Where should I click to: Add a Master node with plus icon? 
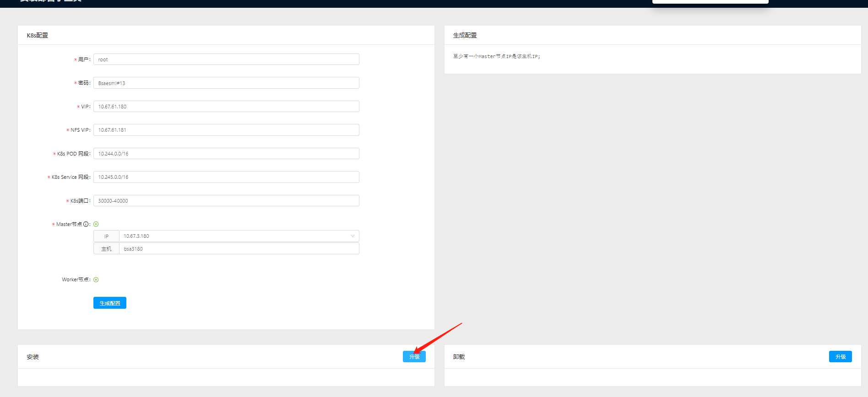[x=96, y=224]
